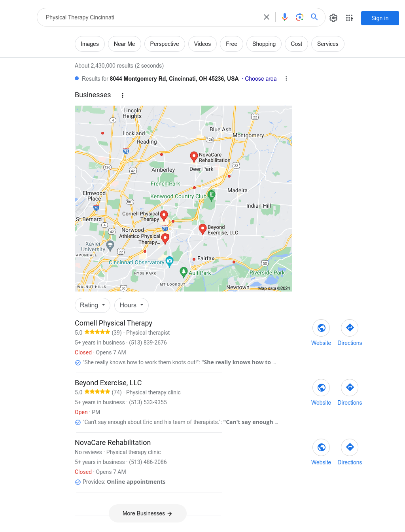The height and width of the screenshot is (532, 405).
Task: Switch to the Images filter tab
Action: (x=90, y=44)
